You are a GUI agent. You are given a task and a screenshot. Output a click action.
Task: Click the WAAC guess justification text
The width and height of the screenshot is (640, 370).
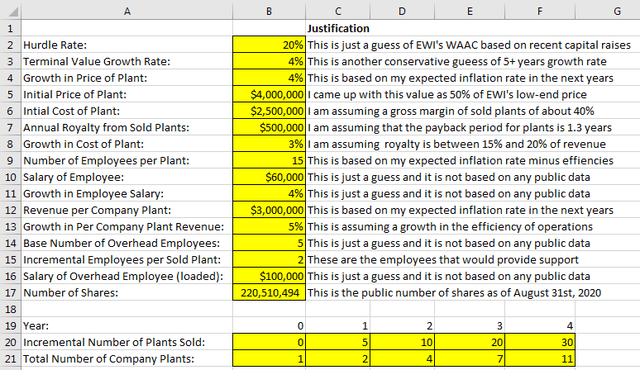(469, 45)
